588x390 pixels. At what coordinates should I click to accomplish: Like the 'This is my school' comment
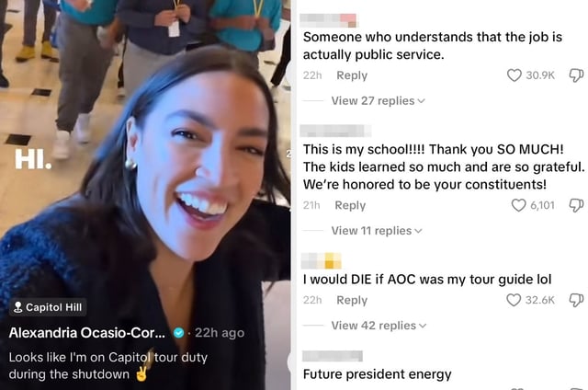click(518, 205)
